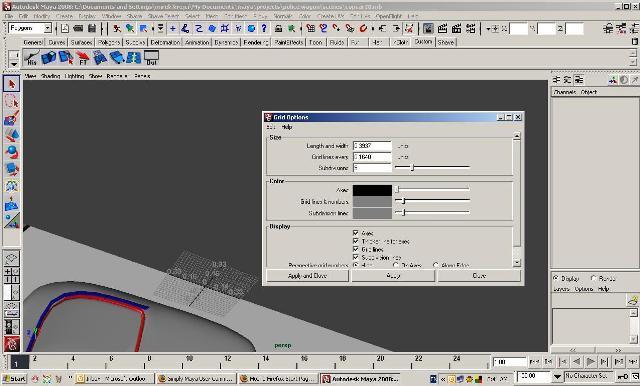The image size is (640, 386).
Task: Open the Shading menu in viewport panel
Action: (51, 76)
